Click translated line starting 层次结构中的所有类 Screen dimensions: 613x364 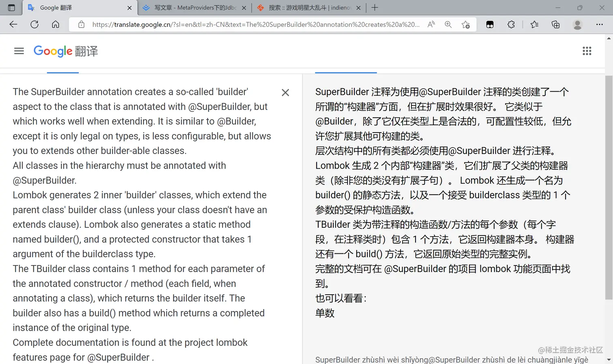coord(435,151)
